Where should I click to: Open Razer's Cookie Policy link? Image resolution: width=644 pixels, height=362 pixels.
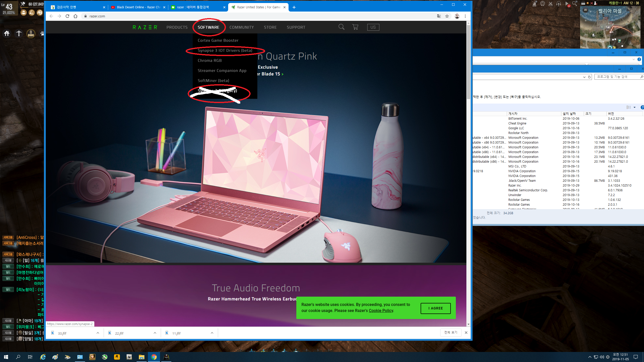point(381,310)
